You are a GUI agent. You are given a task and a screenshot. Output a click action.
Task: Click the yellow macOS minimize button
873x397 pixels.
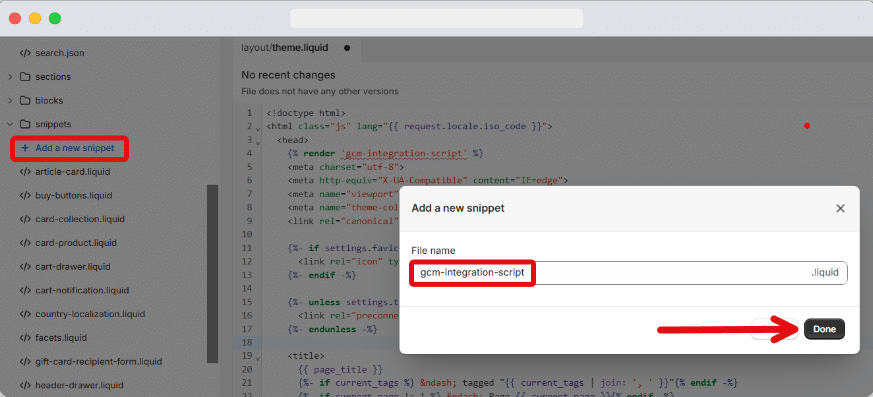(x=35, y=18)
